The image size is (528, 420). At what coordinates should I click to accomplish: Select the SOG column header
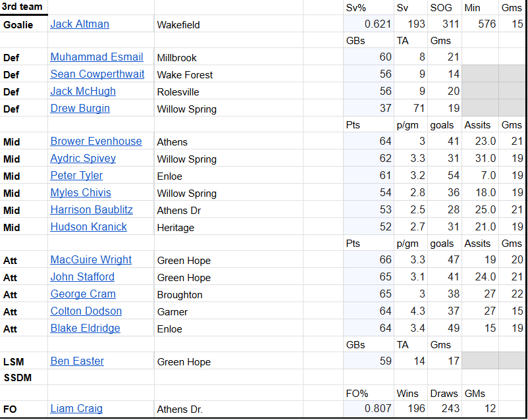[x=444, y=7]
